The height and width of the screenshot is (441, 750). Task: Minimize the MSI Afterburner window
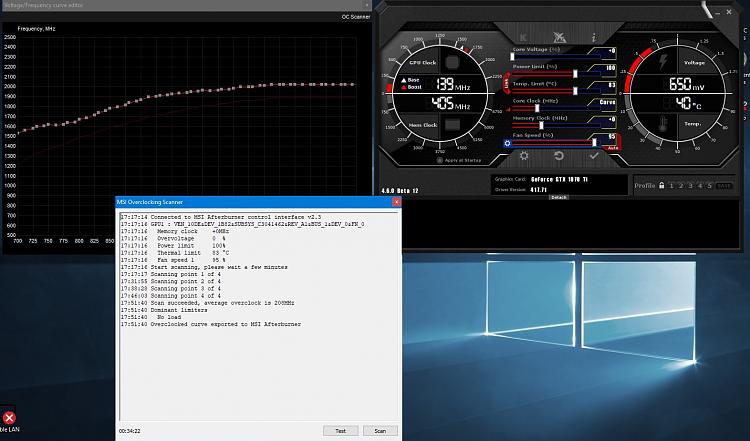pyautogui.click(x=717, y=12)
